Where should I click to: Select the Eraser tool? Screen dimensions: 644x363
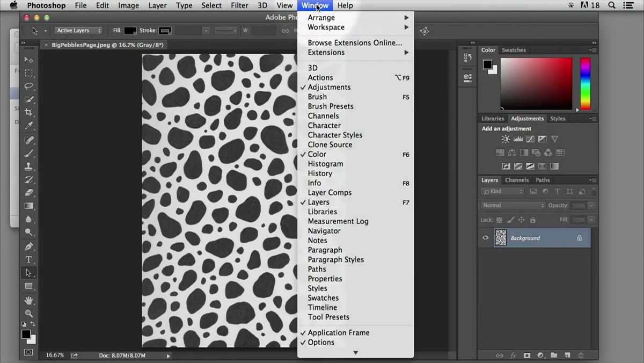coord(29,193)
